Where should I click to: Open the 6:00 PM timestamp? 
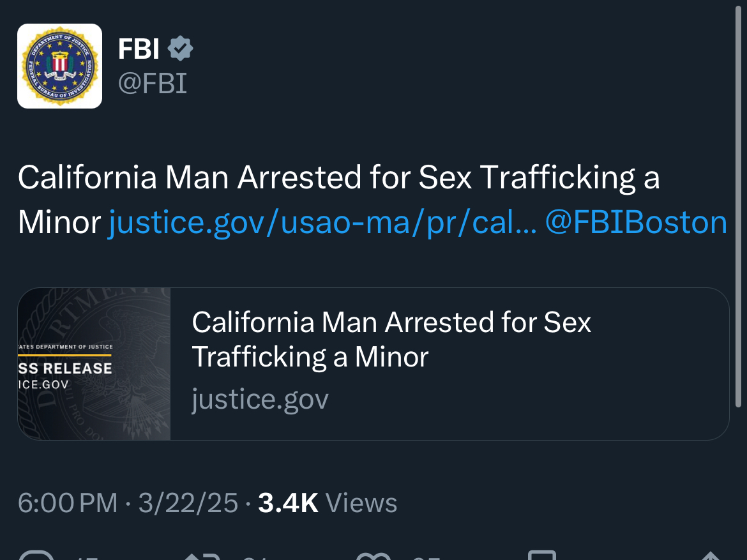click(68, 503)
